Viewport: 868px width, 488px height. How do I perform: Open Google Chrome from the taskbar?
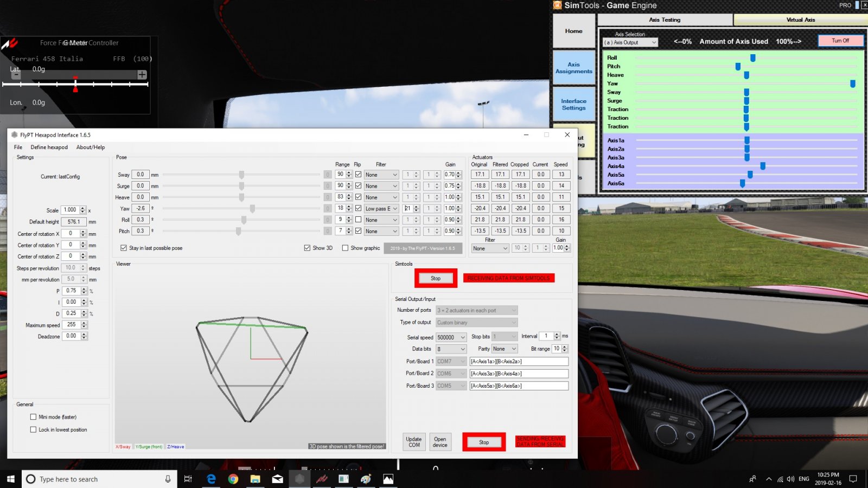coord(233,479)
